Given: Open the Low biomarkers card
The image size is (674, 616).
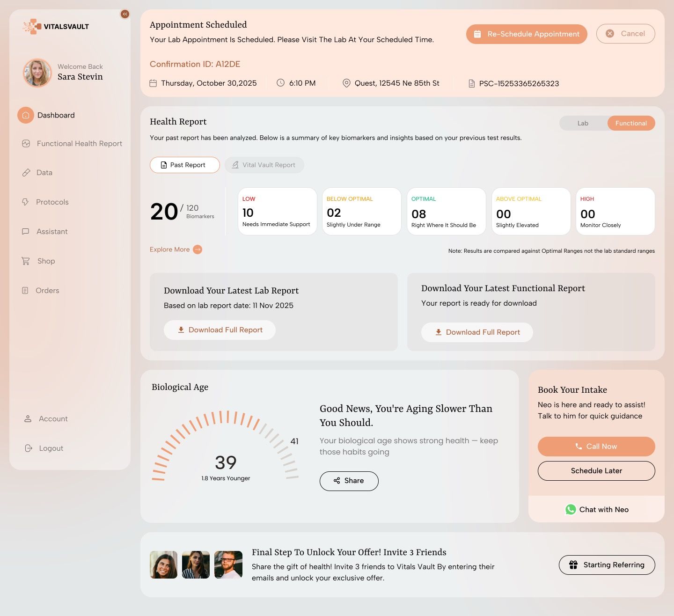Looking at the screenshot, I should click(277, 212).
